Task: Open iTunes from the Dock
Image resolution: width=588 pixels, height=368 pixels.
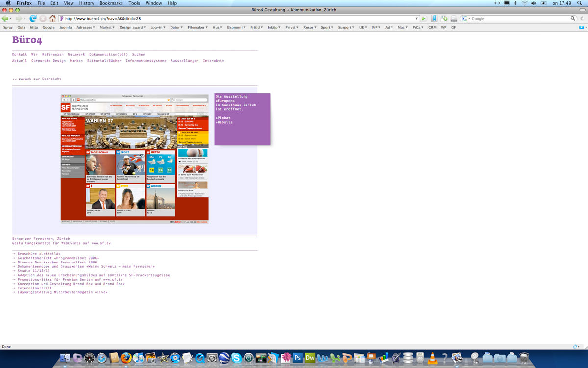Action: tap(139, 357)
